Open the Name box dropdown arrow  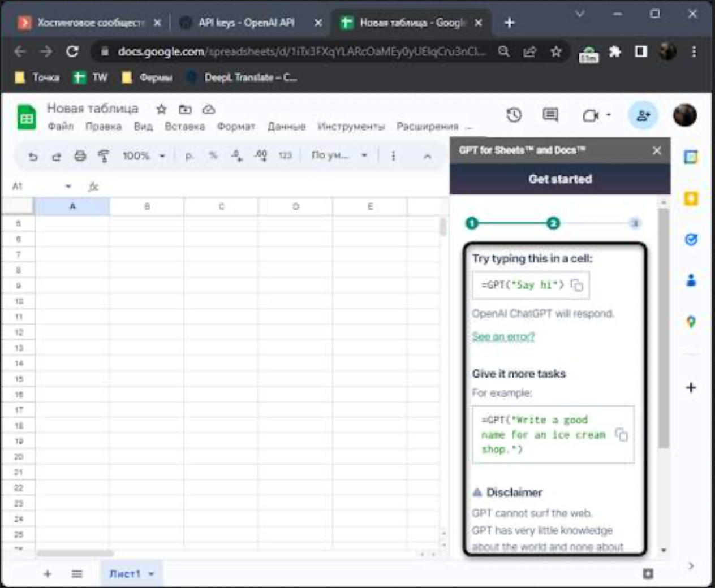pos(68,186)
